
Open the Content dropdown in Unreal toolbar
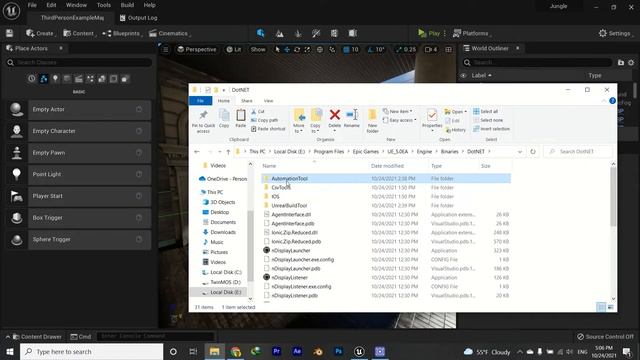click(x=79, y=33)
